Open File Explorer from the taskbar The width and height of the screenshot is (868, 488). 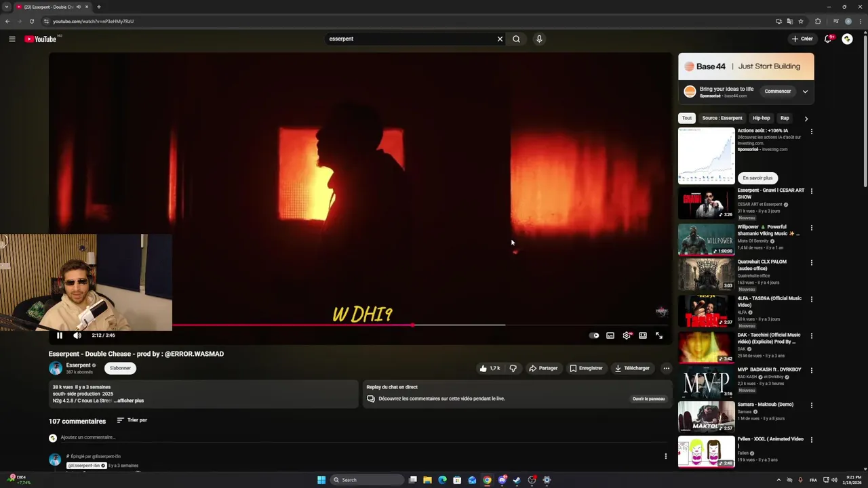click(427, 480)
